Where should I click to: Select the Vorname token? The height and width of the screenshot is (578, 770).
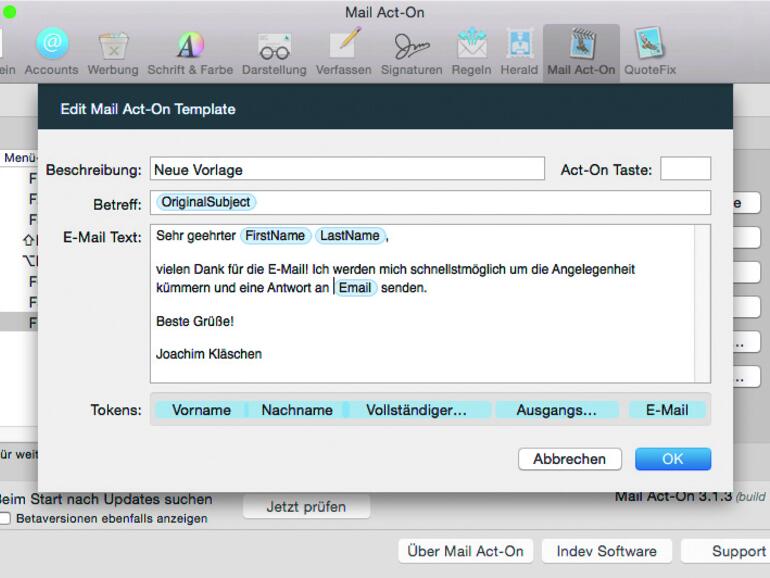click(x=201, y=410)
